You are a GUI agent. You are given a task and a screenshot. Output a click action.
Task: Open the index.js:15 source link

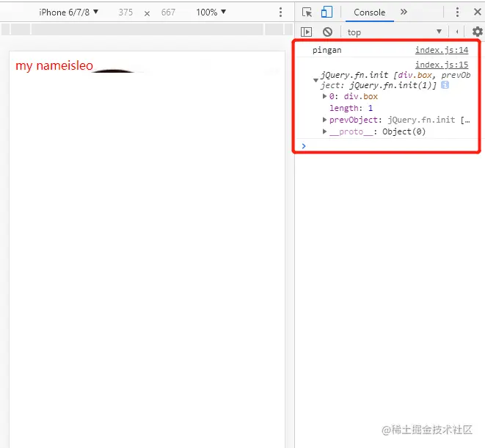click(x=442, y=65)
